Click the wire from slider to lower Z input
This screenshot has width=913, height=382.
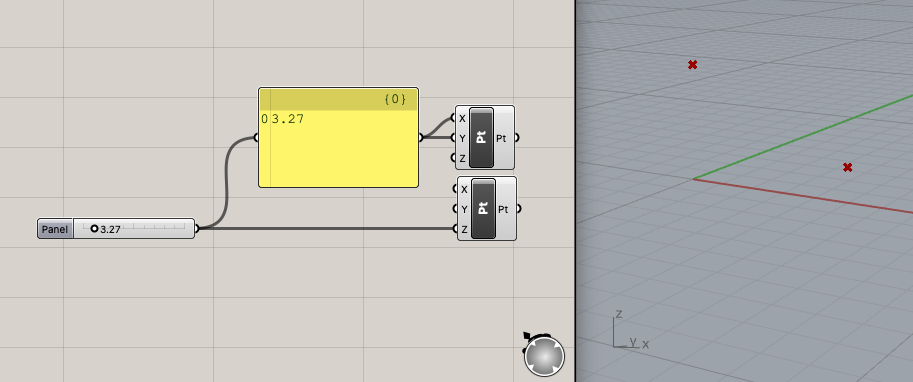pyautogui.click(x=326, y=228)
